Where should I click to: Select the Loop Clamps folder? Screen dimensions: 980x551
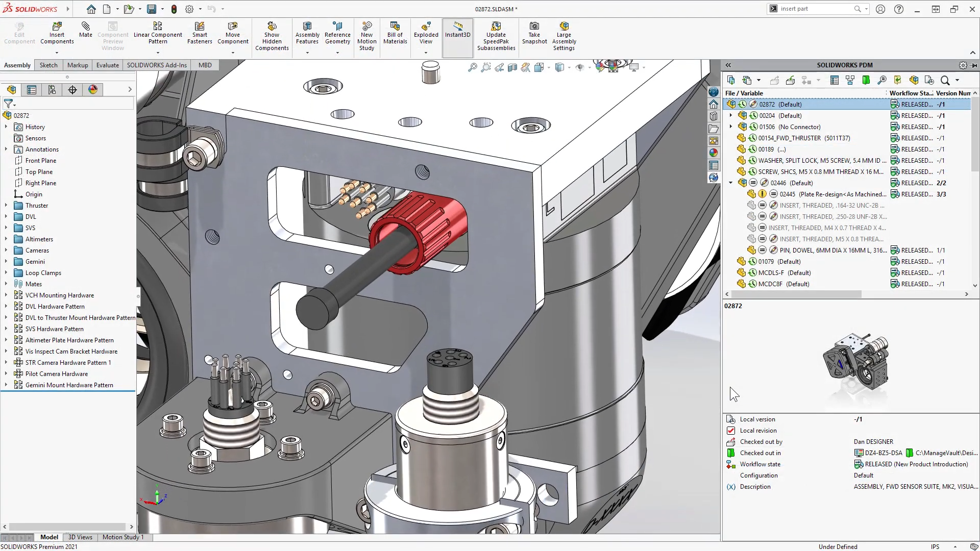coord(43,273)
